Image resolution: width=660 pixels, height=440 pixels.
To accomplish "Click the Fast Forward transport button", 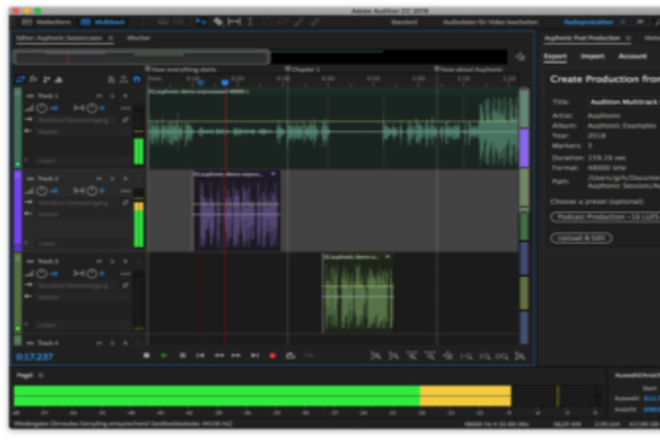I will point(236,356).
